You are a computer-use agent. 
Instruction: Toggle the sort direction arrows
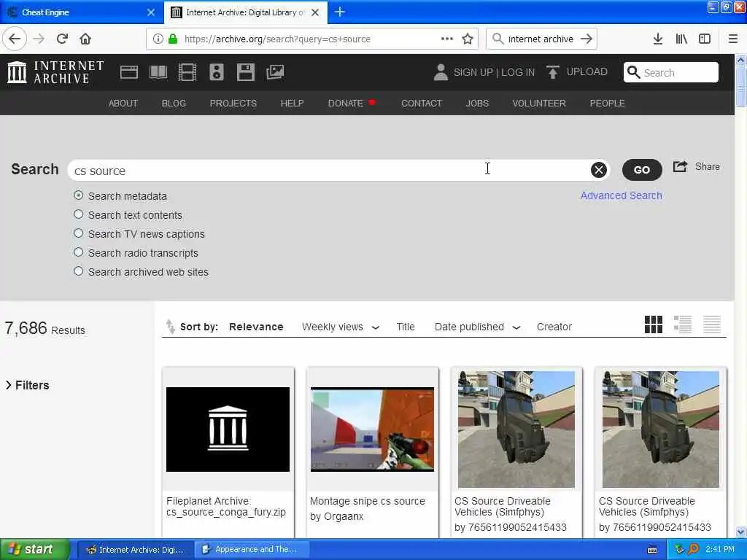[170, 327]
